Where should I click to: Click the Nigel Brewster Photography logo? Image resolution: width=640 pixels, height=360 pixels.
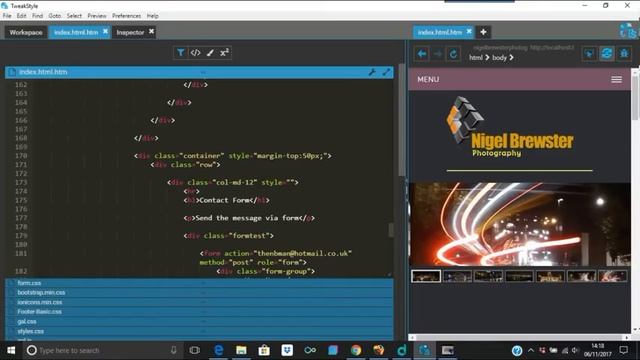510,127
